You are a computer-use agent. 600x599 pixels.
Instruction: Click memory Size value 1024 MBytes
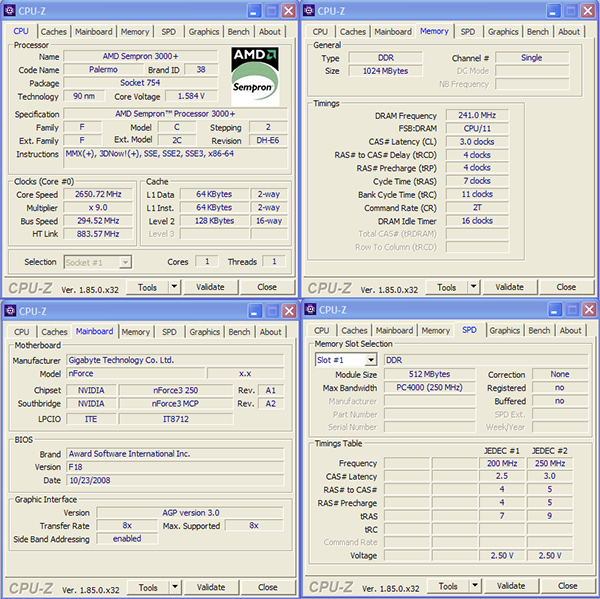tap(385, 71)
